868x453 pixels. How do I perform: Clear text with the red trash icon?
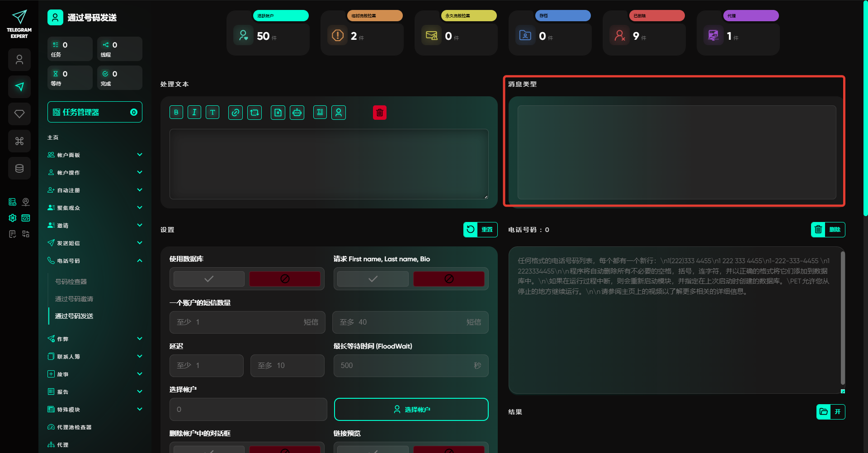[x=380, y=113]
